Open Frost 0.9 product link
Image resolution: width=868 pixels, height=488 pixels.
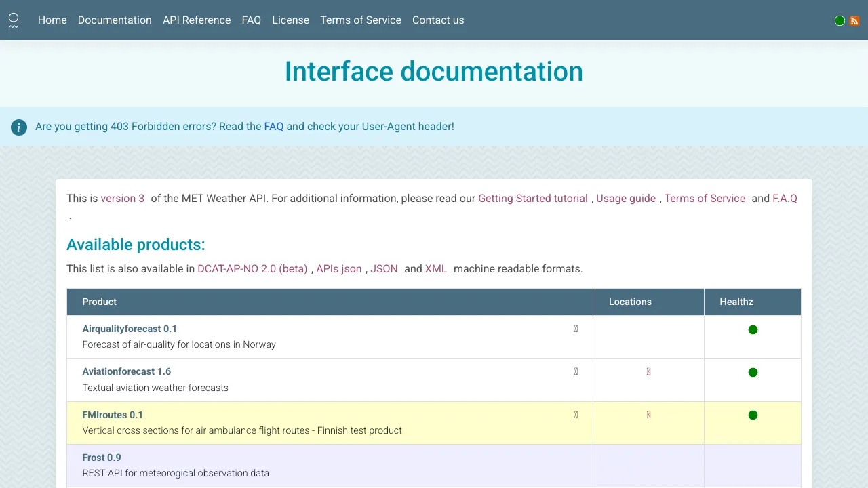point(102,457)
